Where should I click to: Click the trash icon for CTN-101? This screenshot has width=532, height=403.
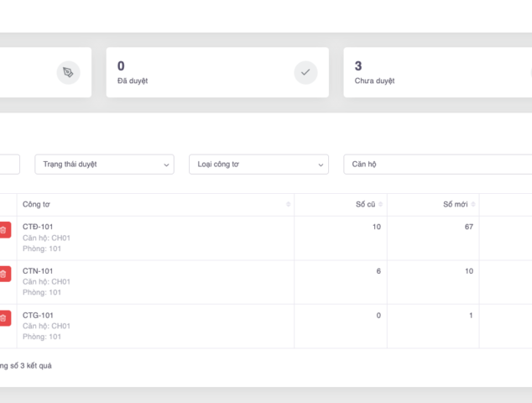(x=4, y=274)
